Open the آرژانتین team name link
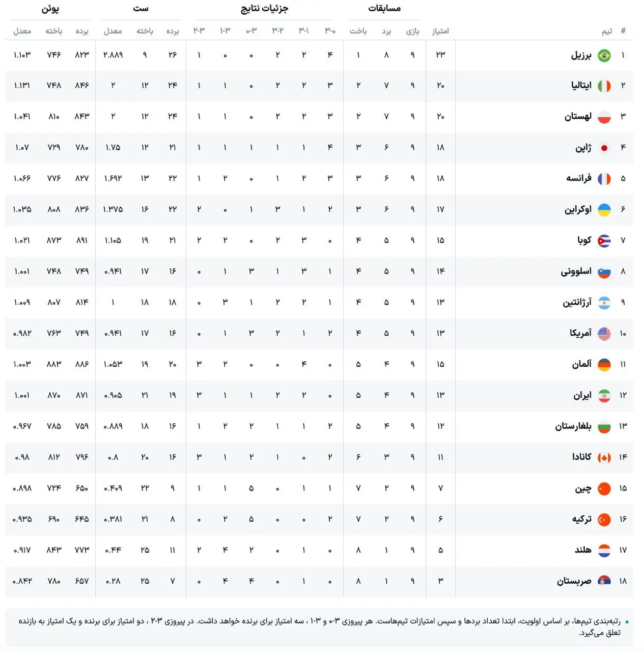The height and width of the screenshot is (652, 644). [x=577, y=303]
